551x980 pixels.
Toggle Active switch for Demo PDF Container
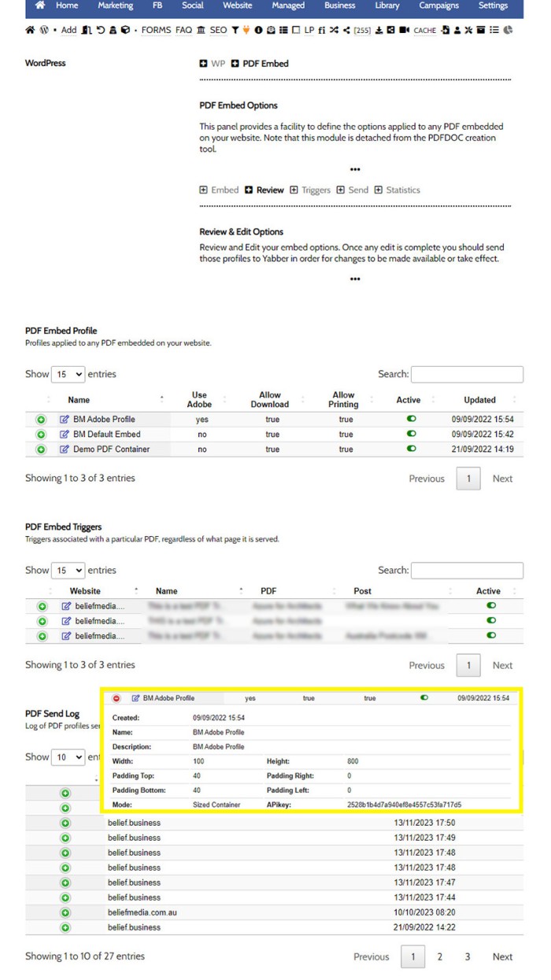pos(411,449)
